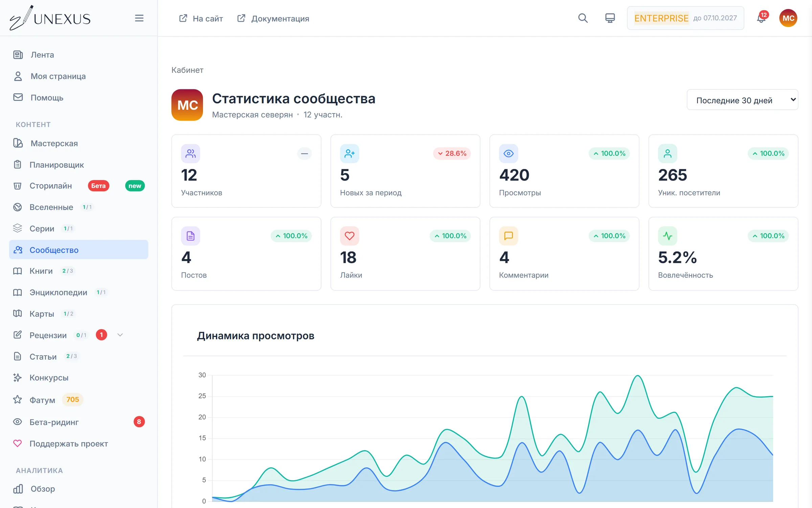The height and width of the screenshot is (508, 812).
Task: Click the Кабинет breadcrumb
Action: pos(187,70)
